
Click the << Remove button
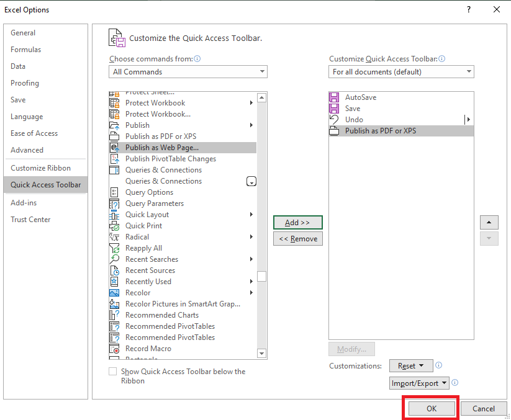point(298,239)
